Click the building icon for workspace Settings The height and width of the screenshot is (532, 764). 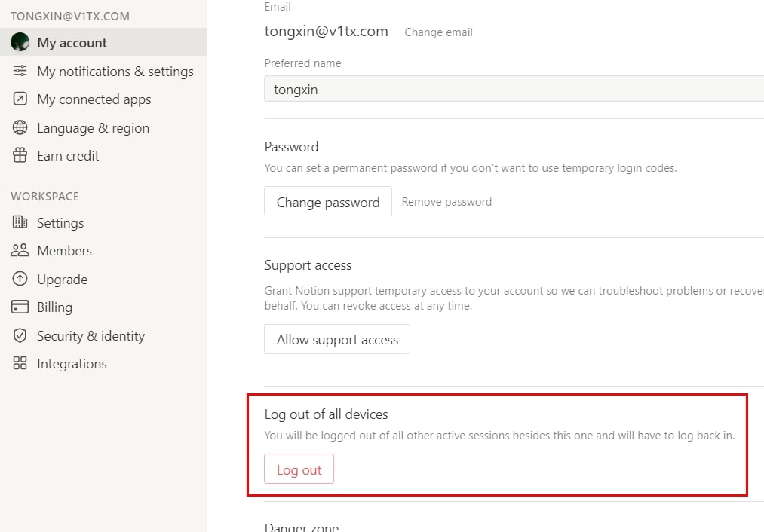click(20, 222)
